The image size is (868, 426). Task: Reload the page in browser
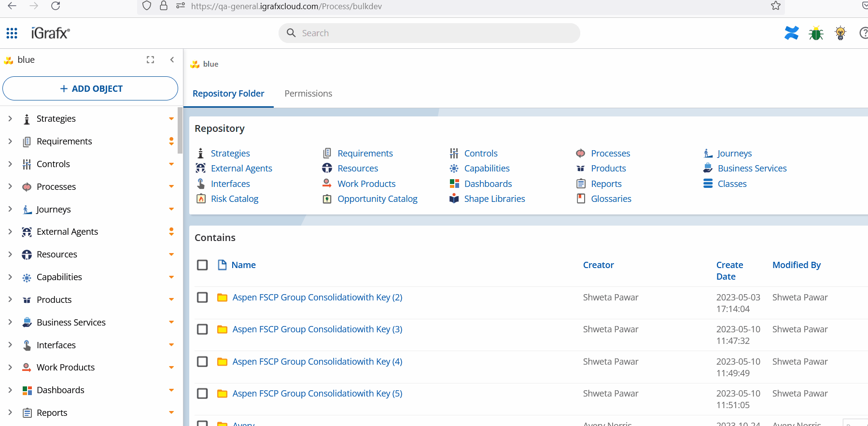pos(56,6)
